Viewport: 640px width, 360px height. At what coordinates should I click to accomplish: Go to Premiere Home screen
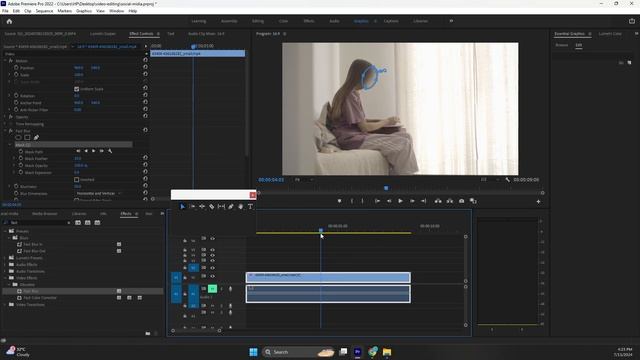click(x=9, y=21)
